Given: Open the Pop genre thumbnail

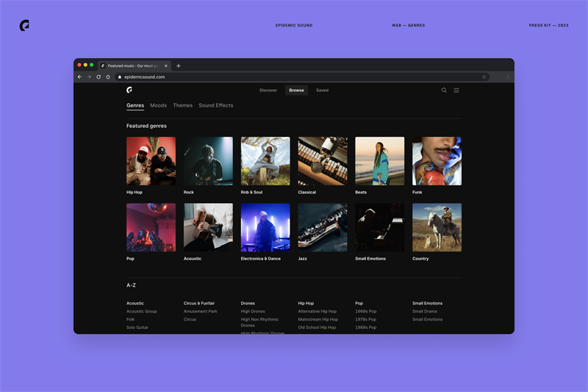Looking at the screenshot, I should point(151,227).
